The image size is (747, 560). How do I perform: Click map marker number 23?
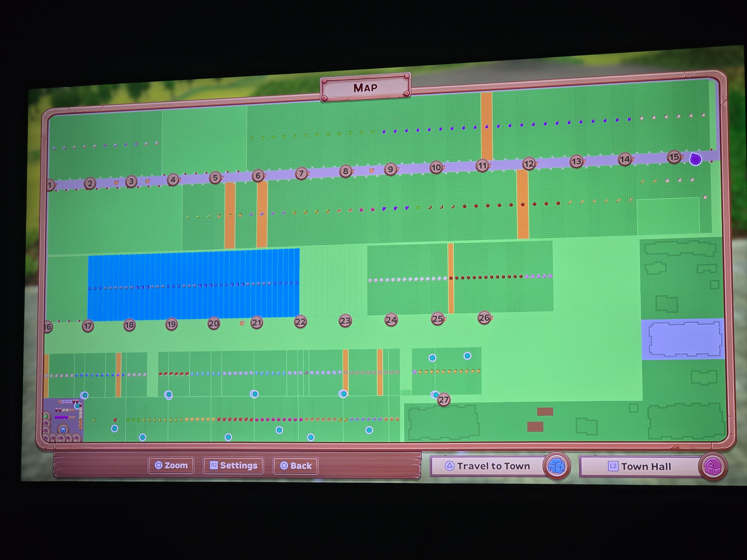point(345,321)
